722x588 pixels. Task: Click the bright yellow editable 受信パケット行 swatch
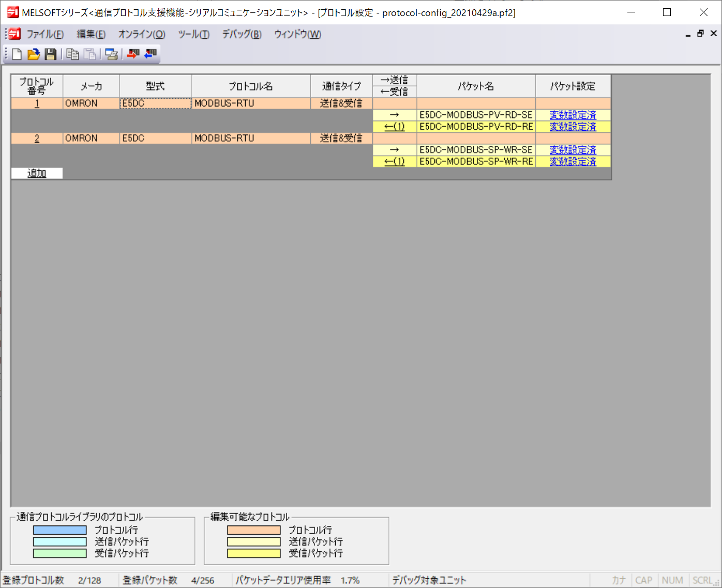tap(254, 553)
